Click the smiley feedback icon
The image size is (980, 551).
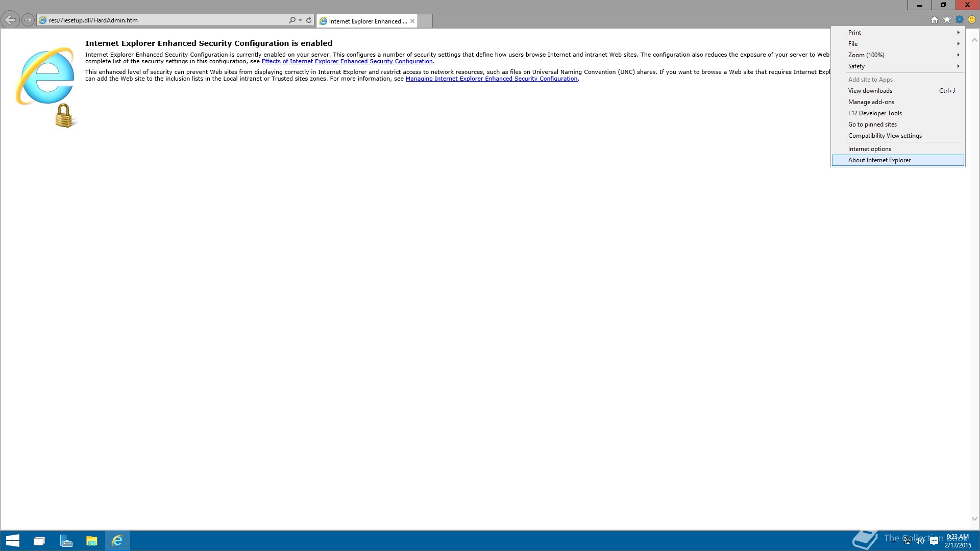click(972, 20)
